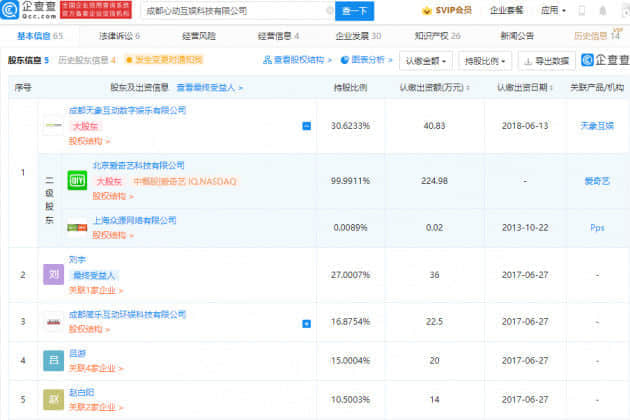Click the 成都天象互动 company logo thumbnail

[53, 125]
